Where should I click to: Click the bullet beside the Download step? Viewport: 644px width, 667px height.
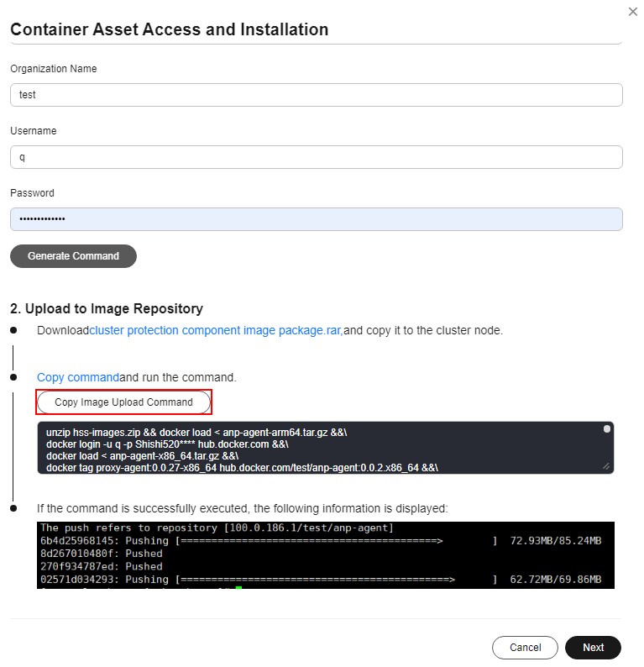coord(13,330)
